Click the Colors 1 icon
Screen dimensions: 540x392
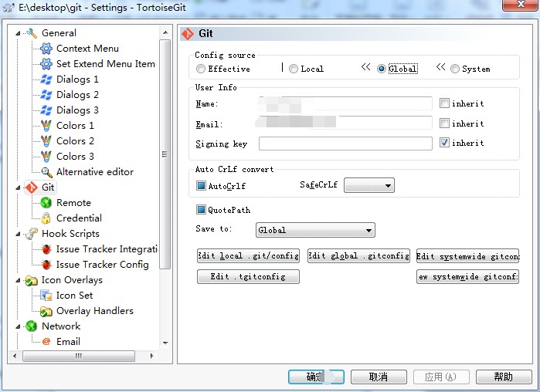click(46, 126)
